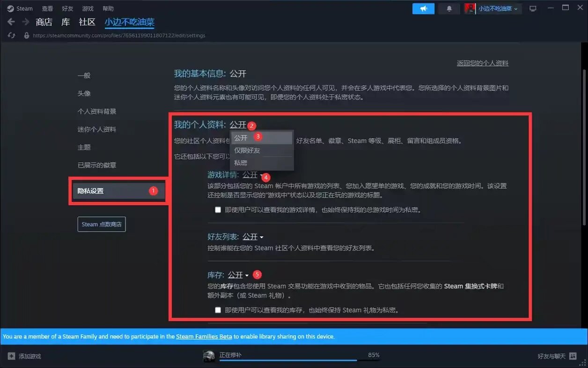Screen dimensions: 588x368
Task: Open the Steam menu
Action: pyautogui.click(x=25, y=8)
